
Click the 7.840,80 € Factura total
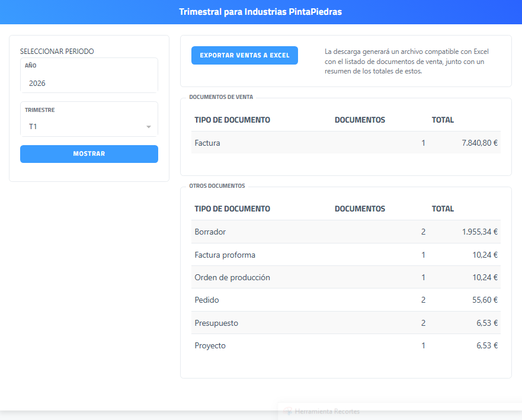[479, 143]
